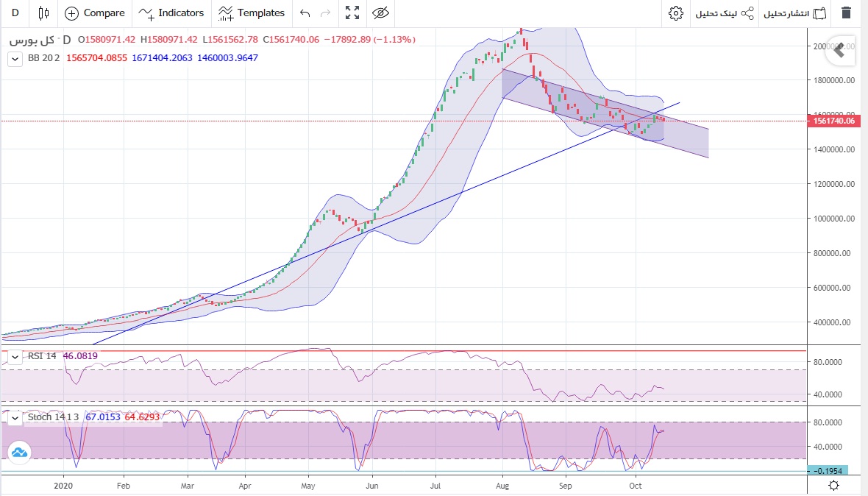The width and height of the screenshot is (868, 496).
Task: Click the 400000.00 price axis label
Action: [833, 322]
